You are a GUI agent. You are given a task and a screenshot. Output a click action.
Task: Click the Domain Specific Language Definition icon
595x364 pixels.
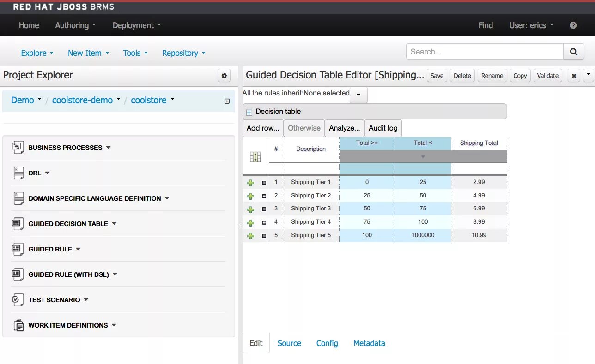[x=18, y=198]
